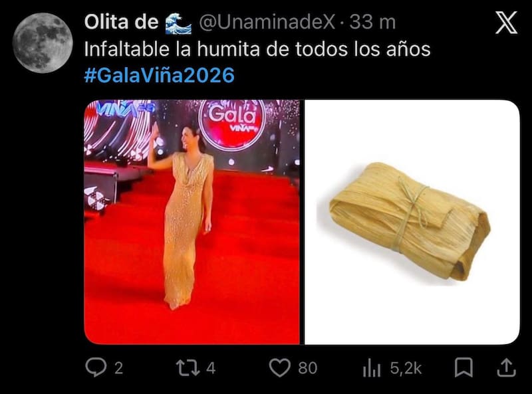Viewport: 532px width, 394px height.
Task: Click the display name Olita de
Action: [121, 23]
